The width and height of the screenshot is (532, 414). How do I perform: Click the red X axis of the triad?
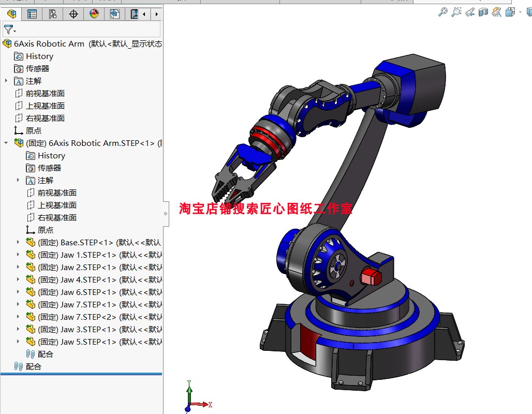click(x=200, y=404)
